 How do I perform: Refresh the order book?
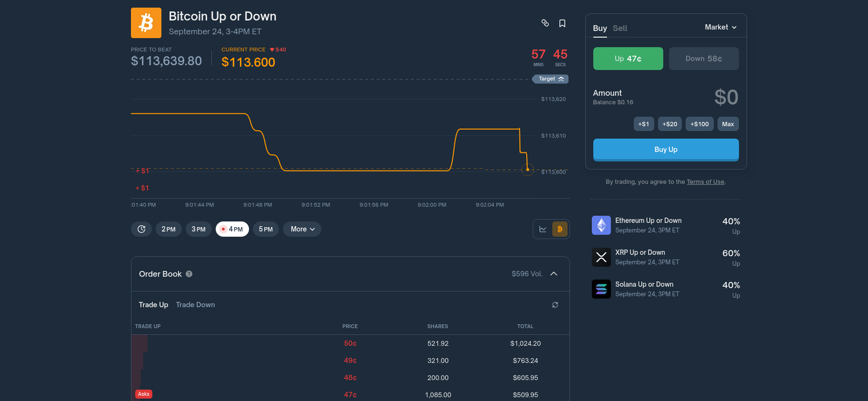(x=555, y=305)
